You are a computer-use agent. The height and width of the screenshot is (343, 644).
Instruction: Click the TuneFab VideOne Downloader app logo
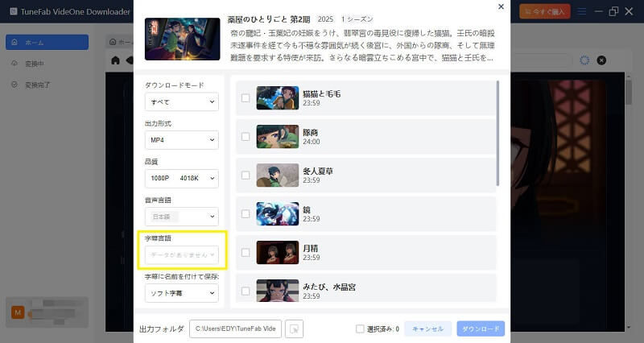[14, 11]
